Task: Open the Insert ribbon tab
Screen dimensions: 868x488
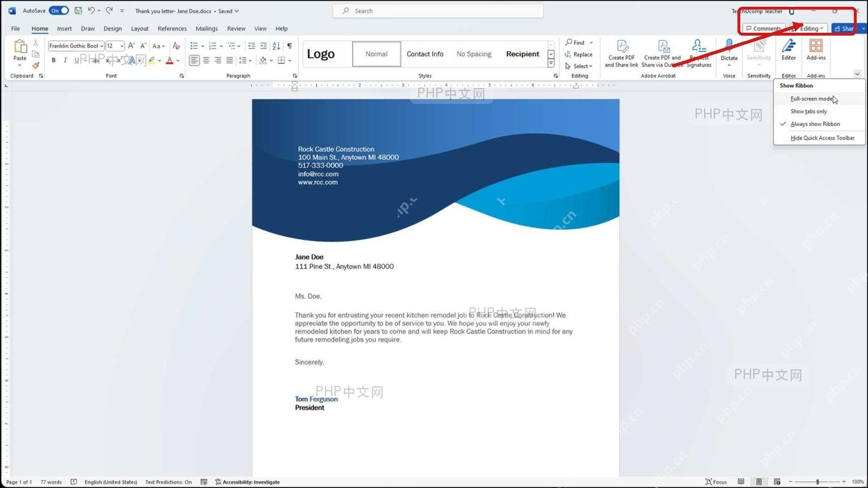Action: click(x=64, y=28)
